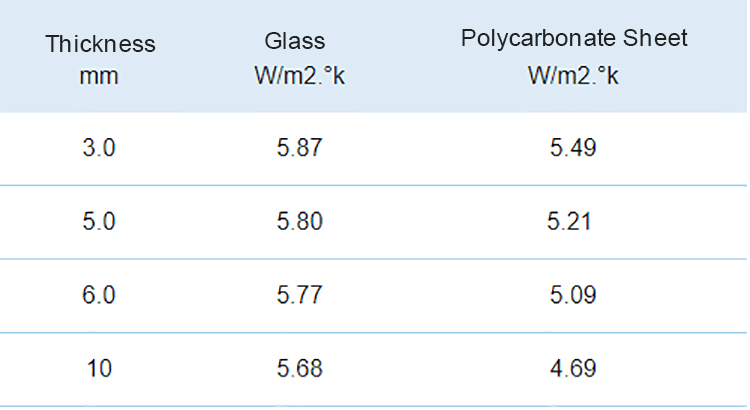Select the 5.0 thickness cell
This screenshot has width=750, height=410.
click(x=99, y=222)
